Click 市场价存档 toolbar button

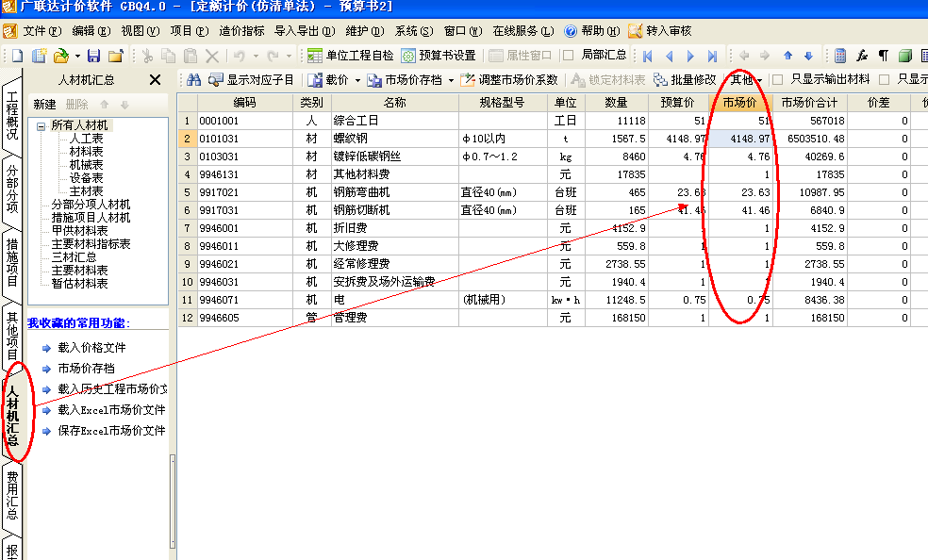tap(405, 79)
